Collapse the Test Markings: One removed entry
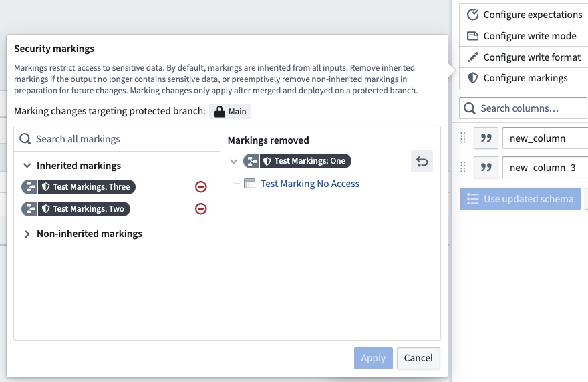Screen dimensions: 588x382 234,161
